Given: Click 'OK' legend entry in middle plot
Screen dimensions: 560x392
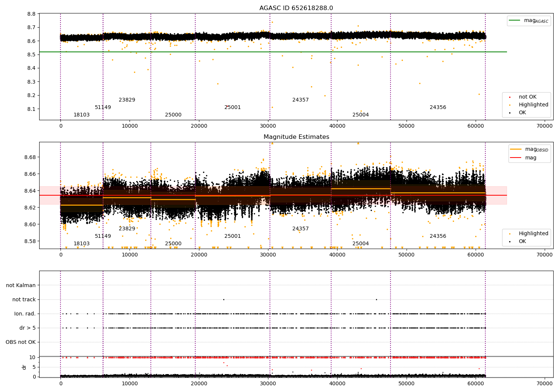Looking at the screenshot, I should 522,242.
